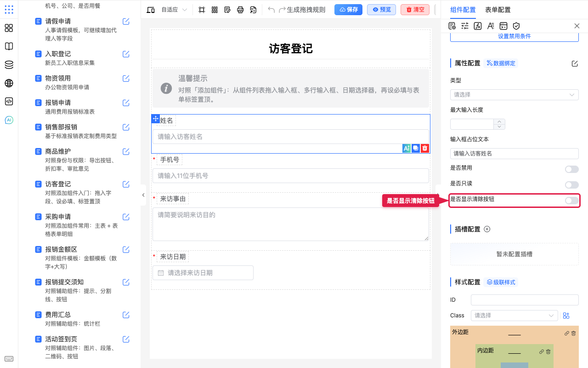Click the red 清空 button
Image resolution: width=588 pixels, height=368 pixels.
[x=415, y=10]
